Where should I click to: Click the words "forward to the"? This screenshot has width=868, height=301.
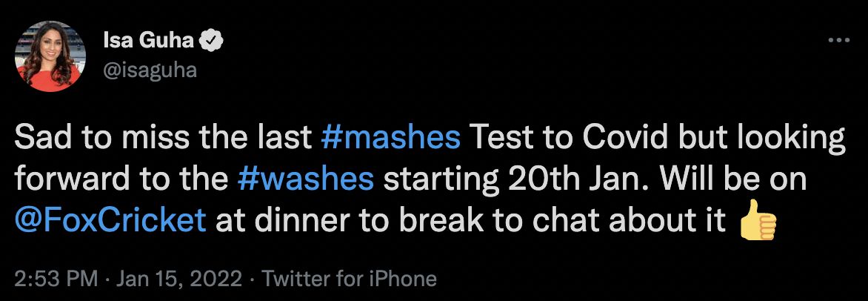120,180
